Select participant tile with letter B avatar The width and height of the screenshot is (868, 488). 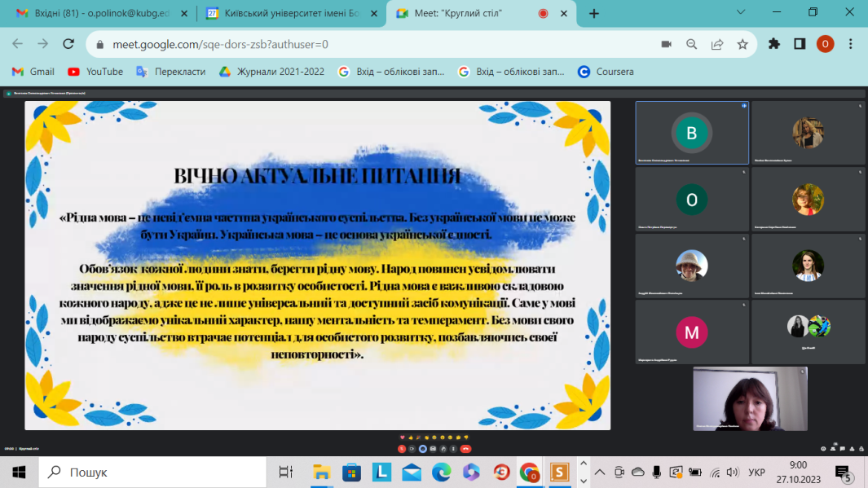(x=692, y=133)
